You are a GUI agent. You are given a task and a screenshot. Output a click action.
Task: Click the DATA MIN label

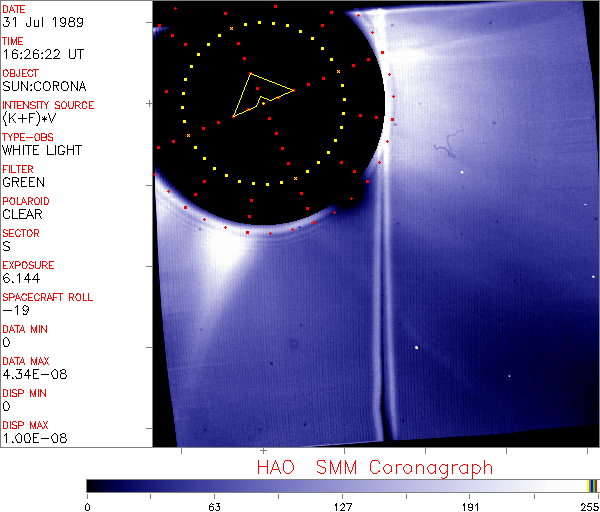pos(25,329)
